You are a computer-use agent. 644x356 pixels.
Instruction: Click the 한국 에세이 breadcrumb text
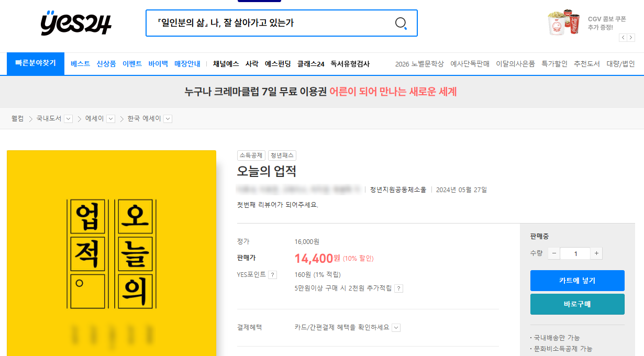coord(145,119)
